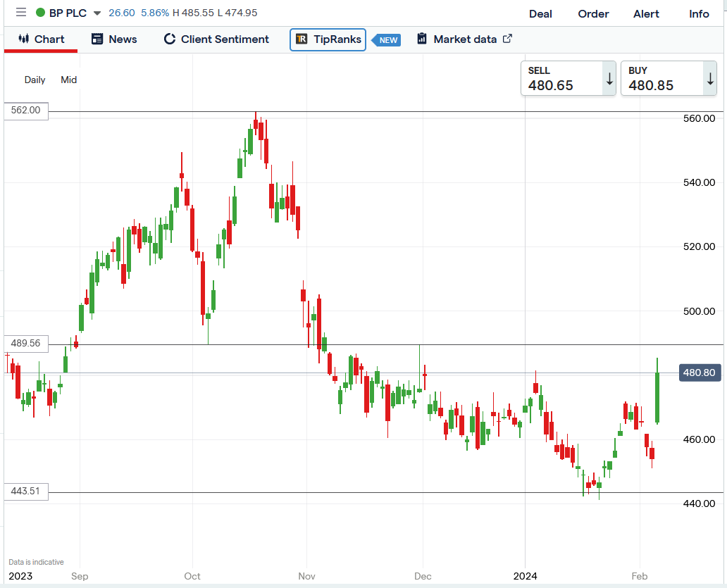Click the down arrow on SELL box
Viewport: 727px width, 588px height.
click(x=609, y=80)
